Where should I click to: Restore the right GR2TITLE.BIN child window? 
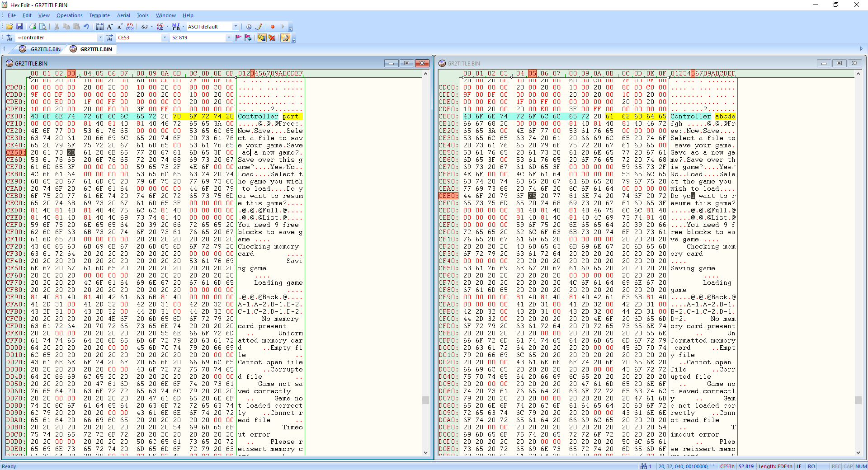tap(839, 63)
